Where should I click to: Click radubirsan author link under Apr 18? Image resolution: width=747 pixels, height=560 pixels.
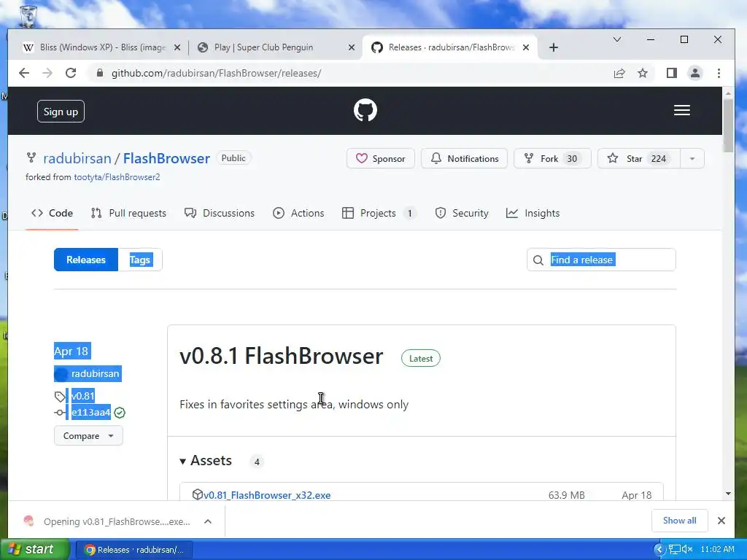[95, 374]
